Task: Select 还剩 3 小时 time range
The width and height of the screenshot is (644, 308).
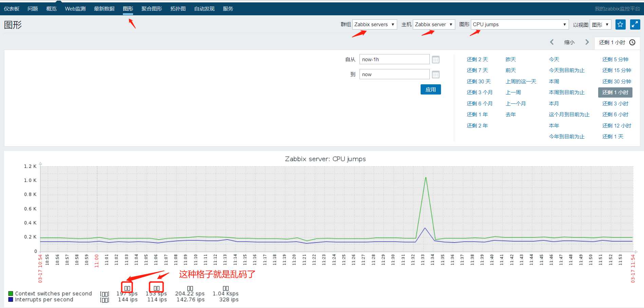Action: pos(615,103)
